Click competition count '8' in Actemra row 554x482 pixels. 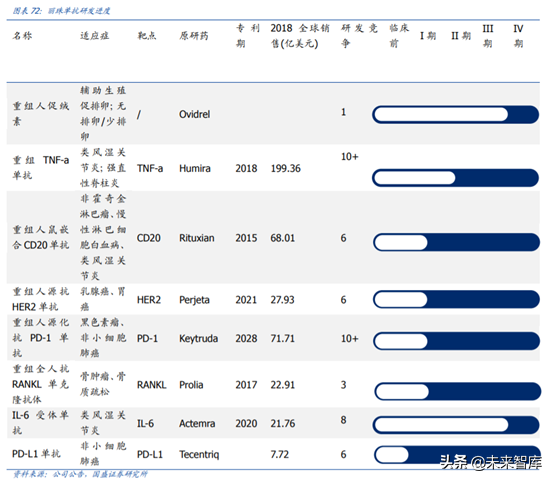[x=343, y=420]
